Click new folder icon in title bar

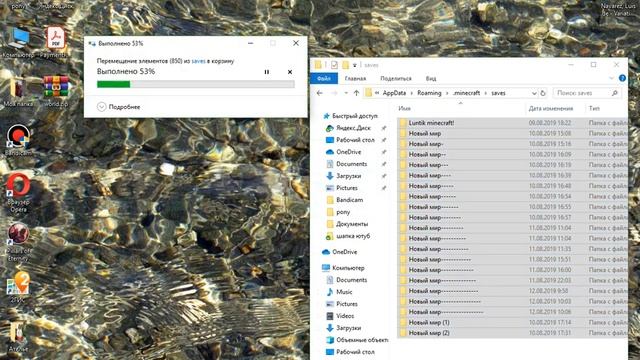point(345,65)
